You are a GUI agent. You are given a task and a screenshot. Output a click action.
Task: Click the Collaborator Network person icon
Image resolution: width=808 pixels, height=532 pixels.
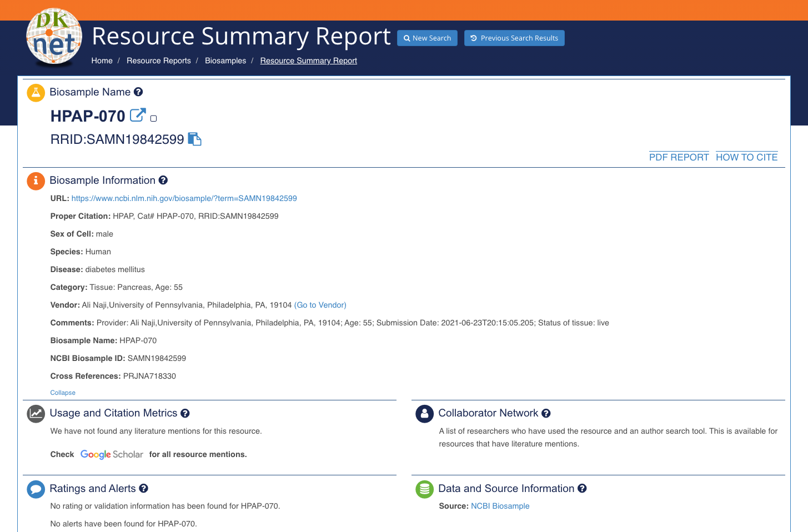424,414
